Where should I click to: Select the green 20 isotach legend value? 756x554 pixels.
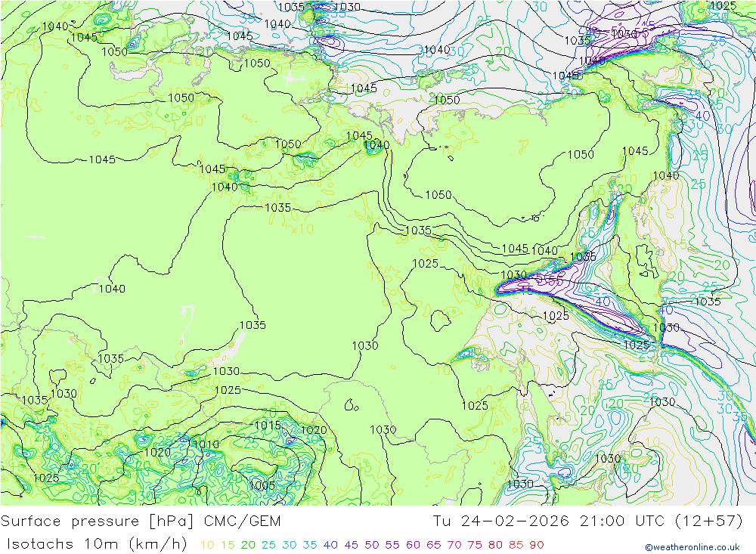coord(248,545)
